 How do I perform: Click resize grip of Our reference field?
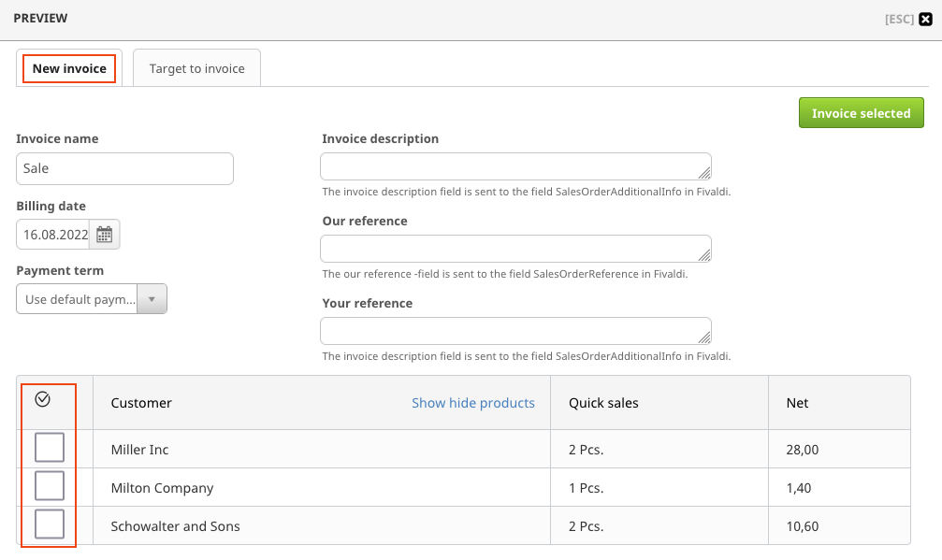point(704,254)
